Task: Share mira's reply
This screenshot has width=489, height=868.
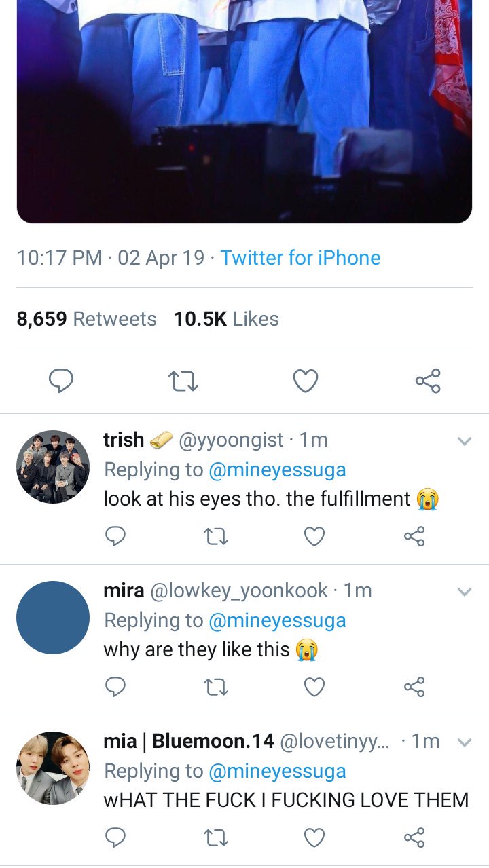Action: click(414, 687)
